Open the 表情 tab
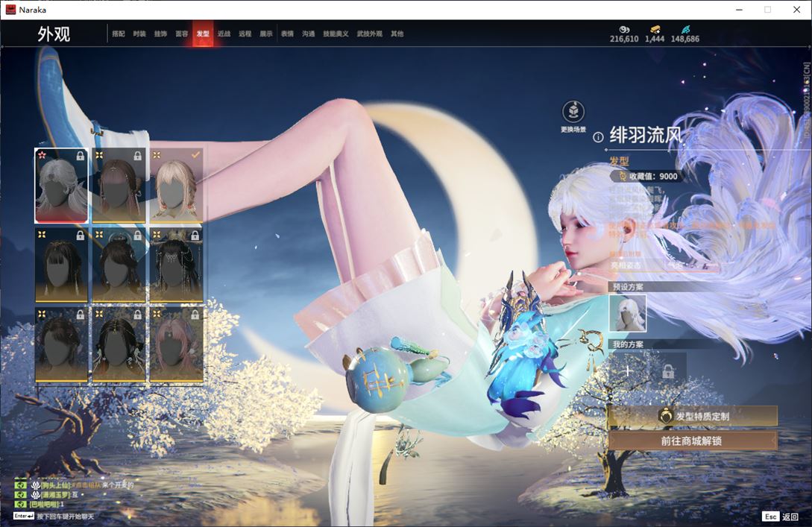Screen dimensions: 812x527 (287, 34)
